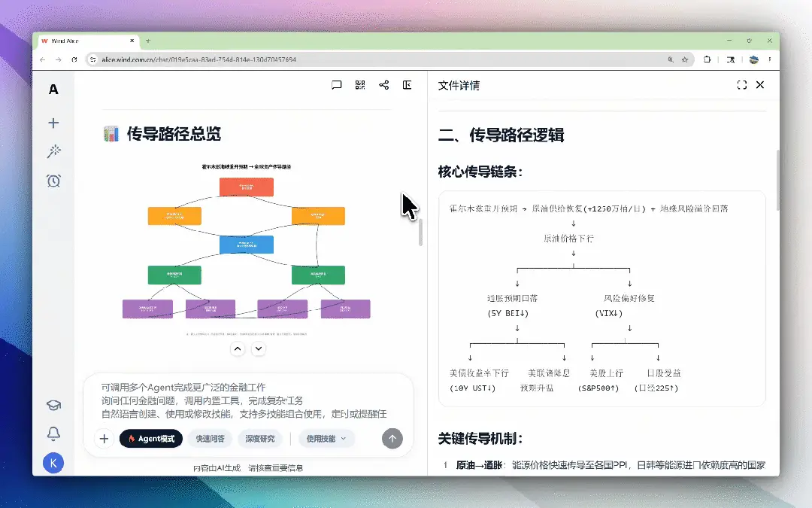Click the plus attachment button in input box
Image resolution: width=812 pixels, height=508 pixels.
point(104,439)
